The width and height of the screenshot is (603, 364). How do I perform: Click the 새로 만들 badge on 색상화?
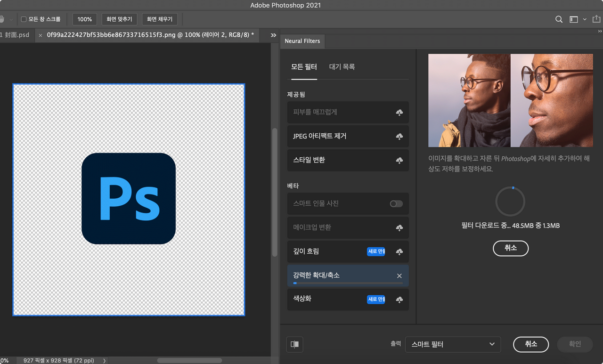(x=376, y=299)
